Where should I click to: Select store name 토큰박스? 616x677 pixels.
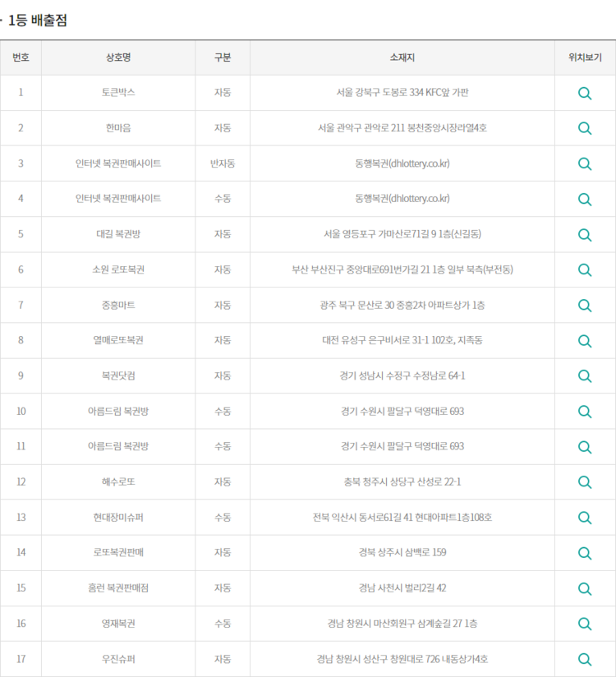[x=118, y=92]
